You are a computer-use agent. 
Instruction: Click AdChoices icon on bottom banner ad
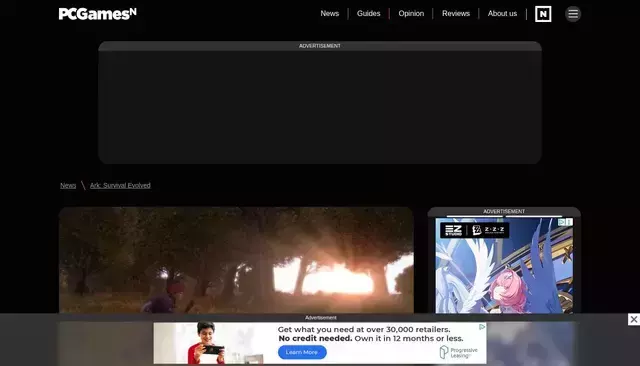[482, 326]
